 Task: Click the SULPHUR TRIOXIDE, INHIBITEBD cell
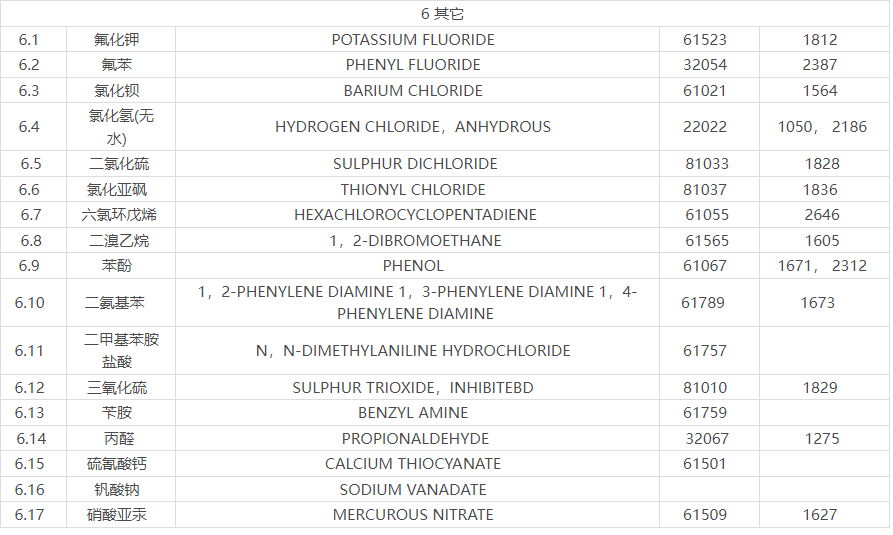point(413,388)
